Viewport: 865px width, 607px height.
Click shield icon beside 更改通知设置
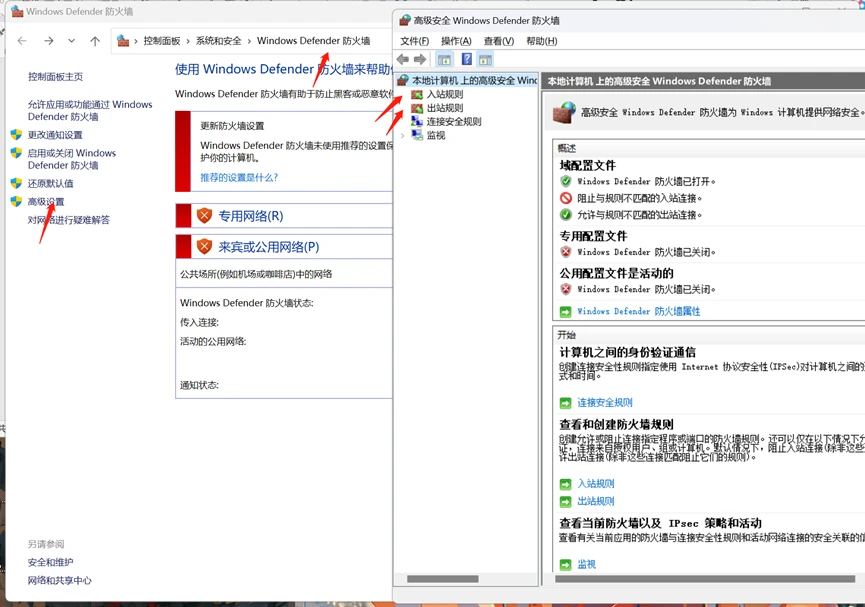tap(16, 135)
